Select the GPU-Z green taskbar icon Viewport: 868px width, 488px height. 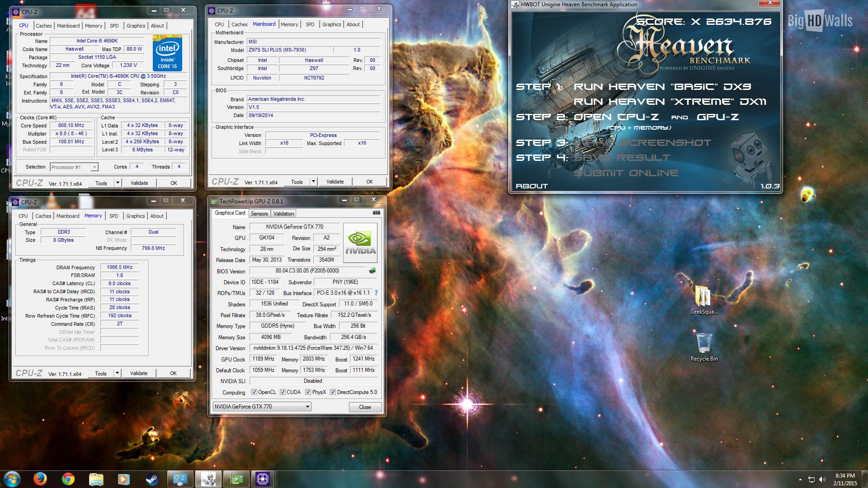[x=236, y=479]
